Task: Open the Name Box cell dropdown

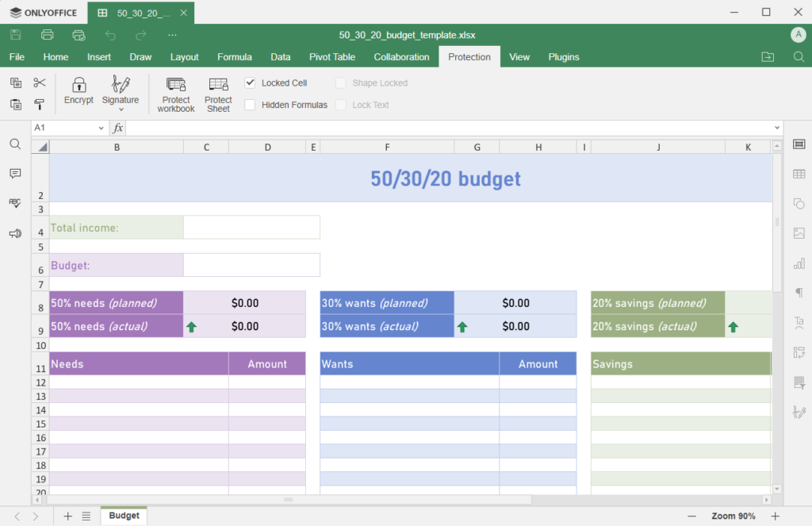Action: click(x=101, y=128)
